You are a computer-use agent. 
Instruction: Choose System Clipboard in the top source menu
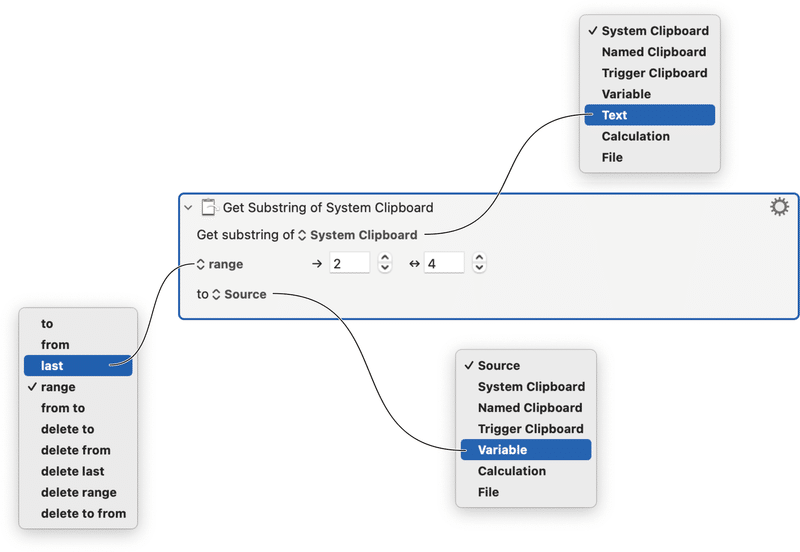click(649, 31)
